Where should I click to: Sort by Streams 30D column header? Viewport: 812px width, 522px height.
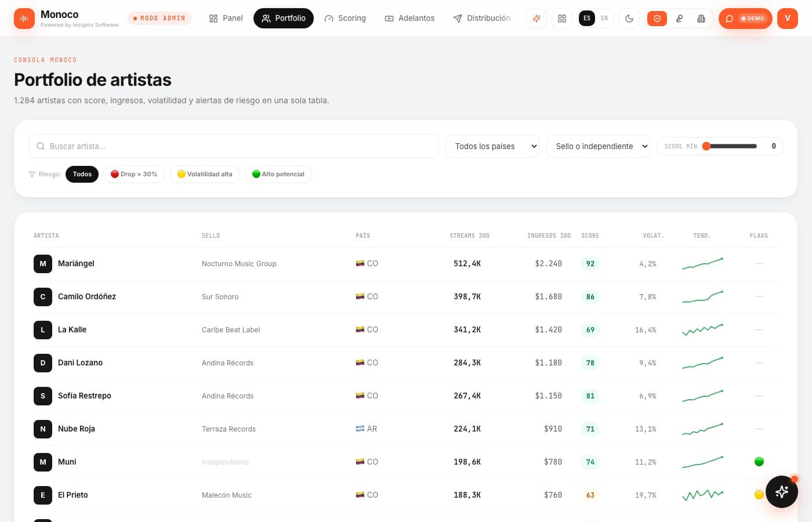pos(469,235)
